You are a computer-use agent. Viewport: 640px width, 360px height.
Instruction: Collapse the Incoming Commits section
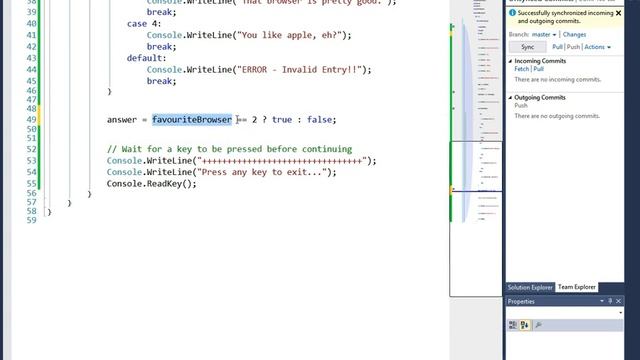[510, 61]
